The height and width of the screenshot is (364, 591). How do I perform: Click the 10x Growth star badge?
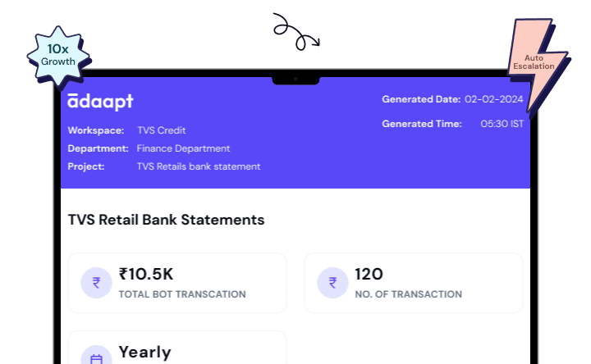[x=59, y=56]
